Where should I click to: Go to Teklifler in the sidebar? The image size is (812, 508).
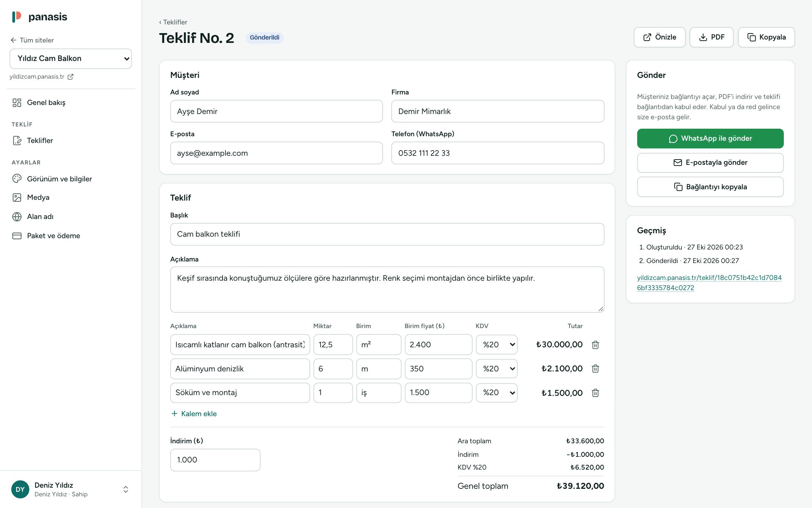click(x=40, y=141)
